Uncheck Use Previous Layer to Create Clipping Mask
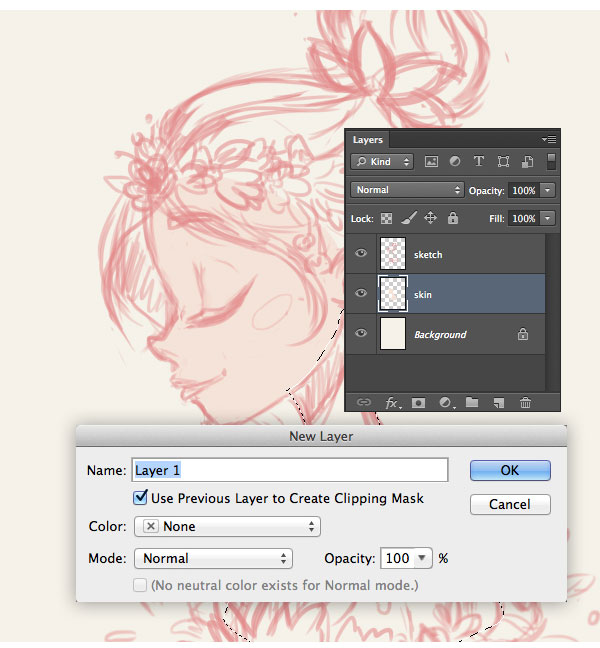The image size is (600, 648). point(140,497)
